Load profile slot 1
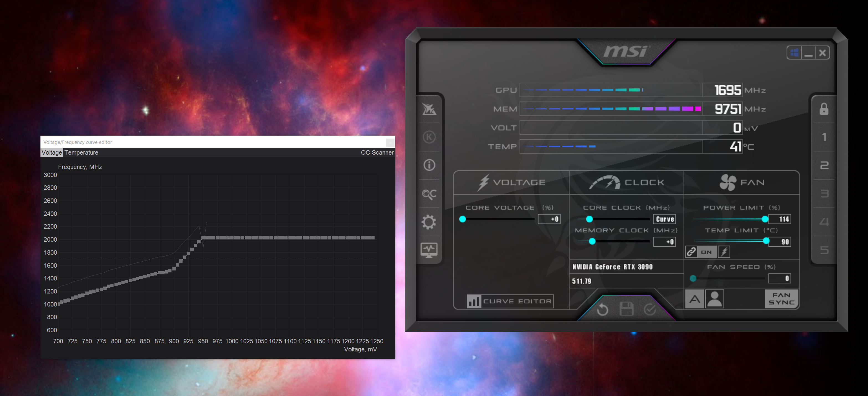Image resolution: width=868 pixels, height=396 pixels. click(824, 137)
